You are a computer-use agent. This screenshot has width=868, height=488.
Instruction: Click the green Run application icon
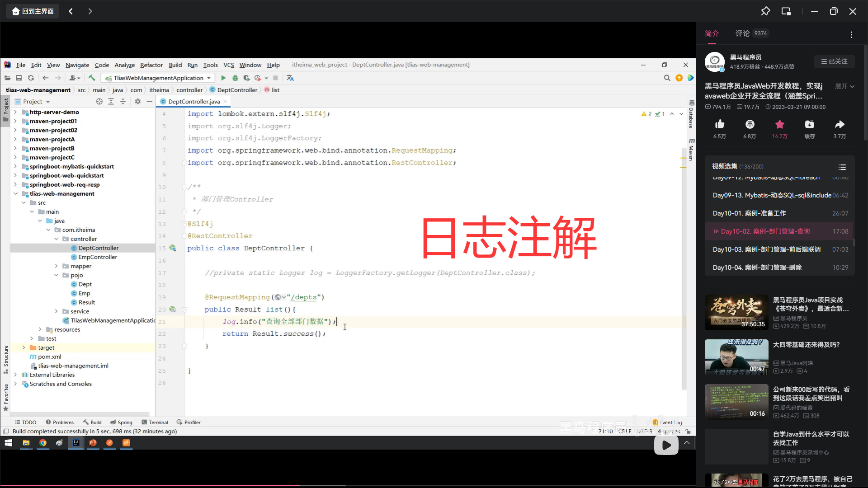pos(223,78)
